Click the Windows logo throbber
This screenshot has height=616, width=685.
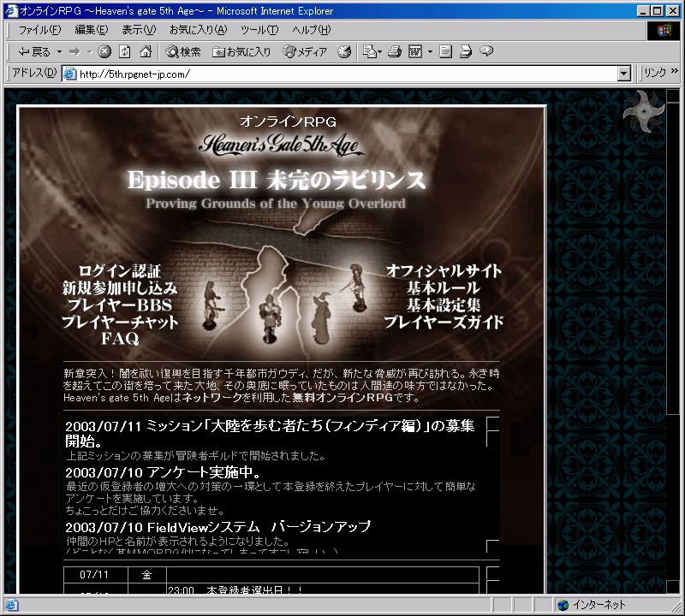[663, 31]
